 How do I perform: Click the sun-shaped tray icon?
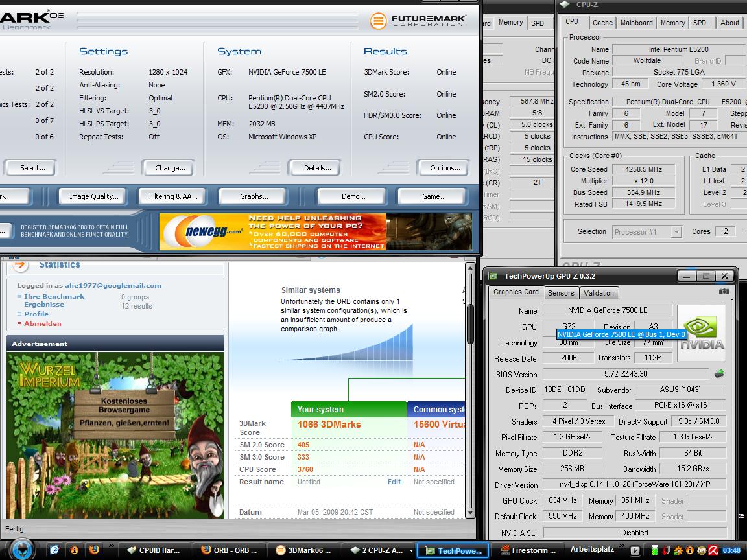(x=678, y=550)
